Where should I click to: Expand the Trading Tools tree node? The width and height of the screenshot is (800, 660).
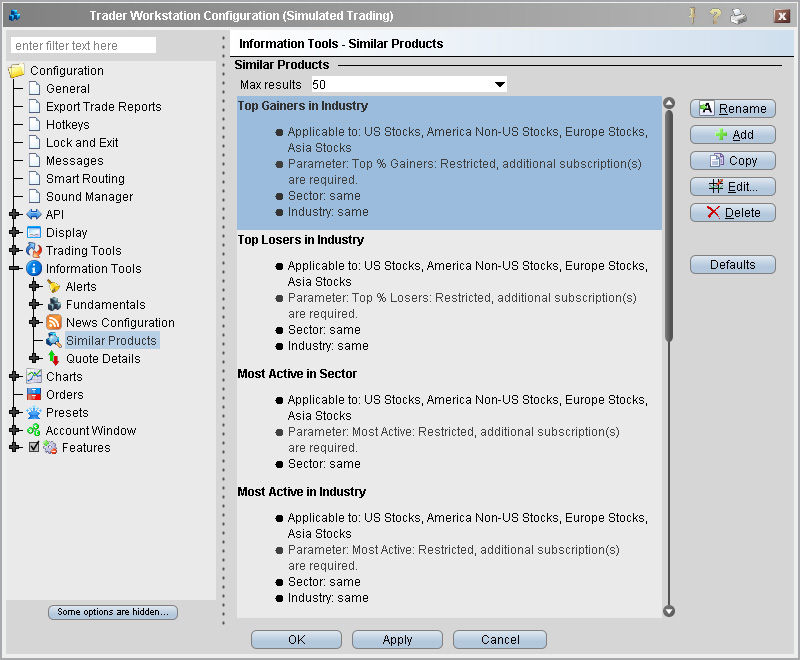15,250
